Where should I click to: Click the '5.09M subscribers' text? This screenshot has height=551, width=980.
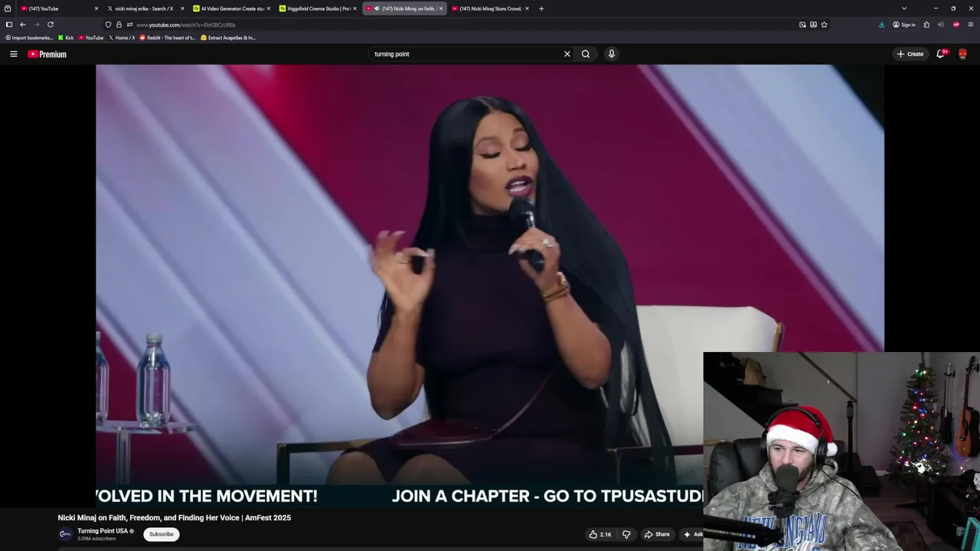96,539
